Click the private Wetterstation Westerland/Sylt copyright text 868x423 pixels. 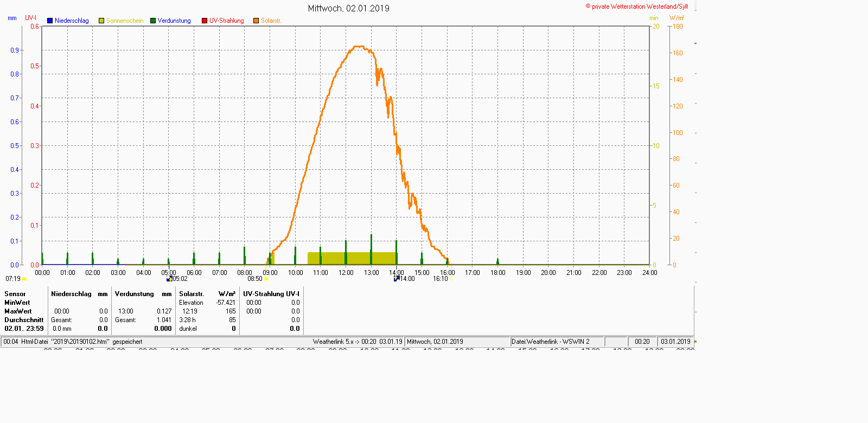(637, 7)
